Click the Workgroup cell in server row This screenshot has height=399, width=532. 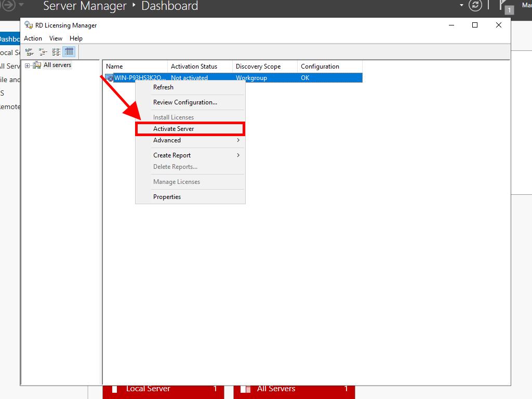coord(251,78)
